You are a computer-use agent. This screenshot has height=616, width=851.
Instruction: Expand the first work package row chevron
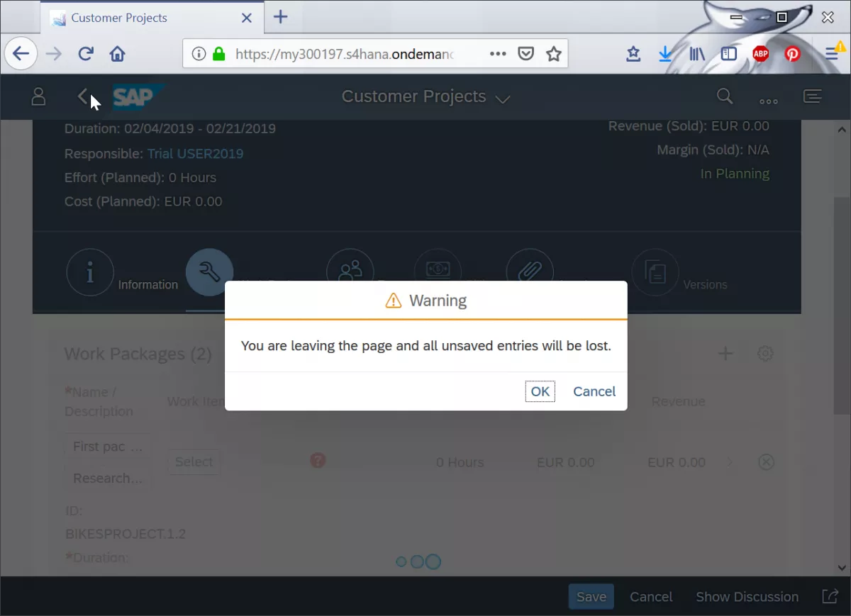pos(731,462)
